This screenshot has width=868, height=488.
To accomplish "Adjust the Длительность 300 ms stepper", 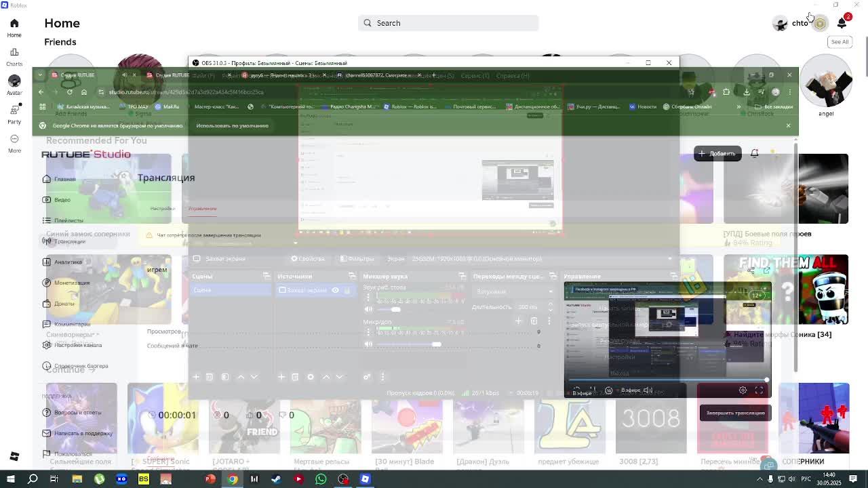I will click(x=550, y=307).
